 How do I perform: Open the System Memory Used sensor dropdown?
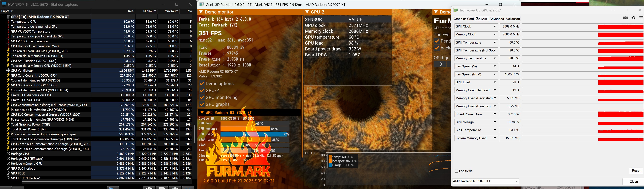click(495, 138)
